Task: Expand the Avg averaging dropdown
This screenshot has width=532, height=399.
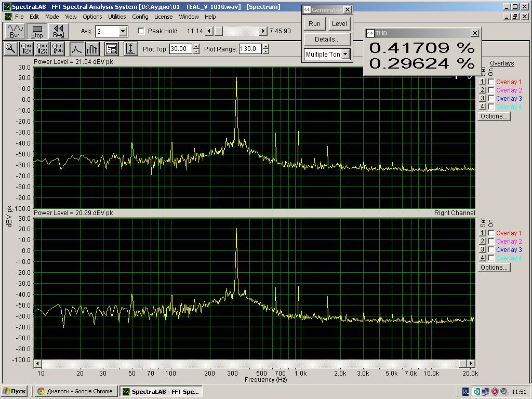Action: click(123, 31)
